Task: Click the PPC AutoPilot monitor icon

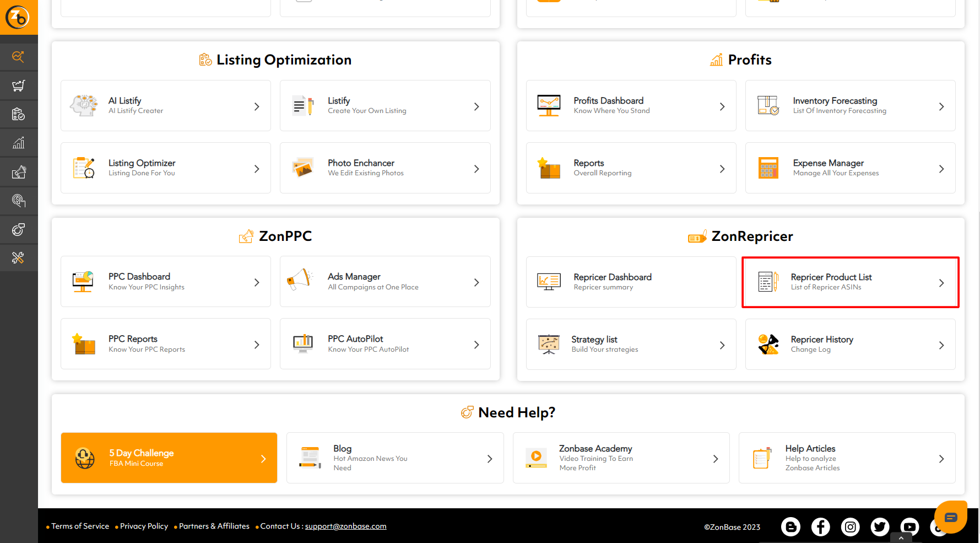Action: click(303, 343)
